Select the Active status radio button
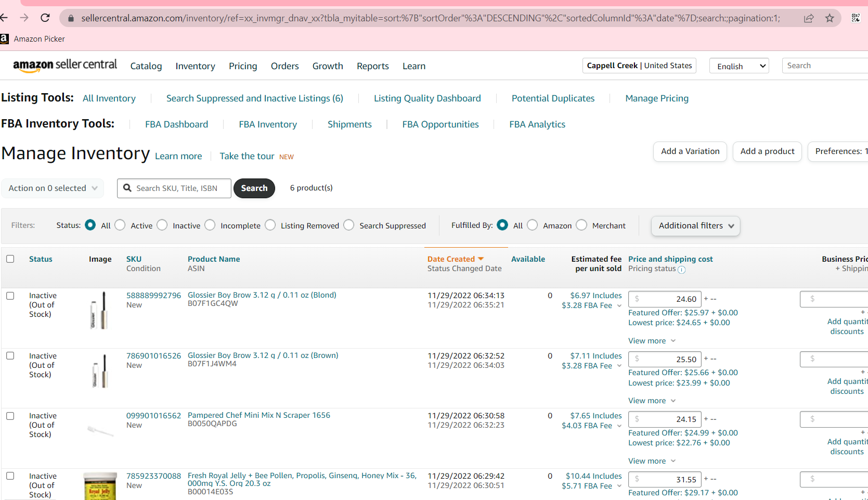 [120, 225]
